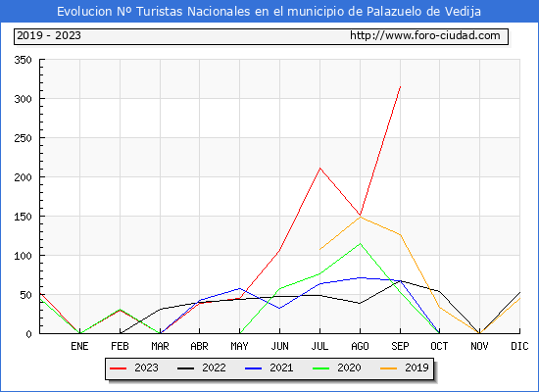This screenshot has width=539, height=392.
Task: Click the 300 y-axis value
Action: coord(24,99)
